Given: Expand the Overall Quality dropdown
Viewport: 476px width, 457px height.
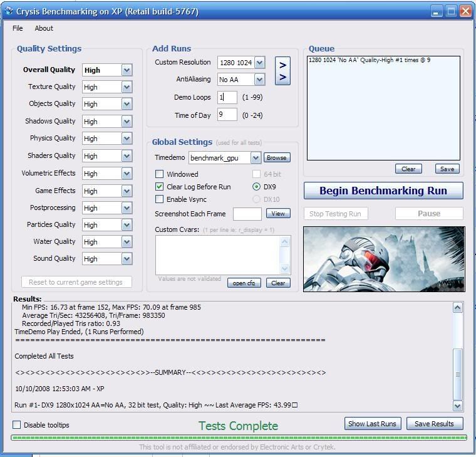Looking at the screenshot, I should pyautogui.click(x=127, y=70).
